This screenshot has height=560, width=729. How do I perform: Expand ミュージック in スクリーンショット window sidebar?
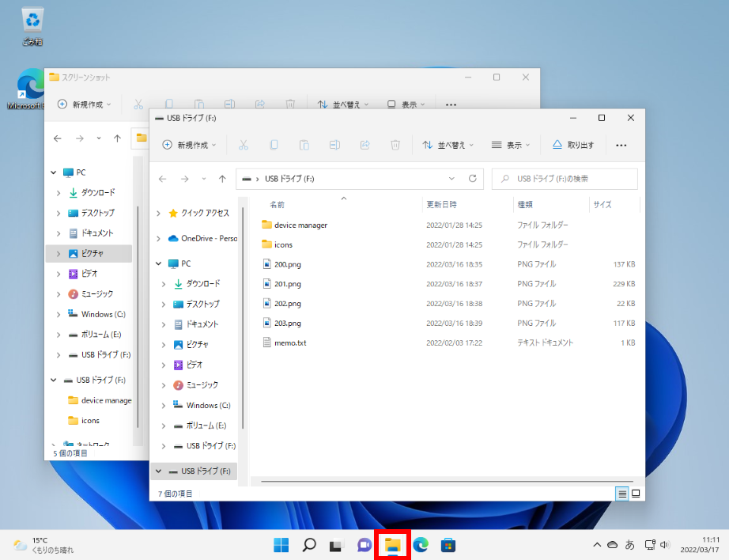(x=59, y=294)
